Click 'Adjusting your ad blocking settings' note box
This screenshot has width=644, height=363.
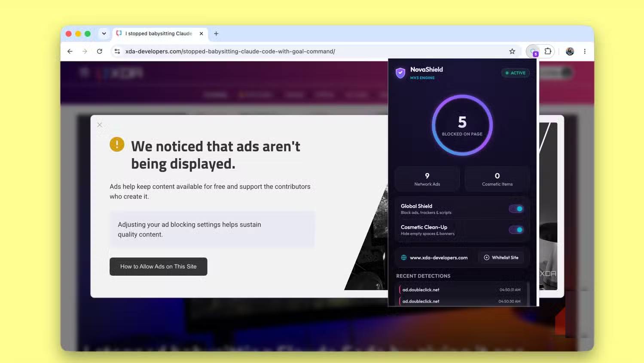(x=212, y=229)
